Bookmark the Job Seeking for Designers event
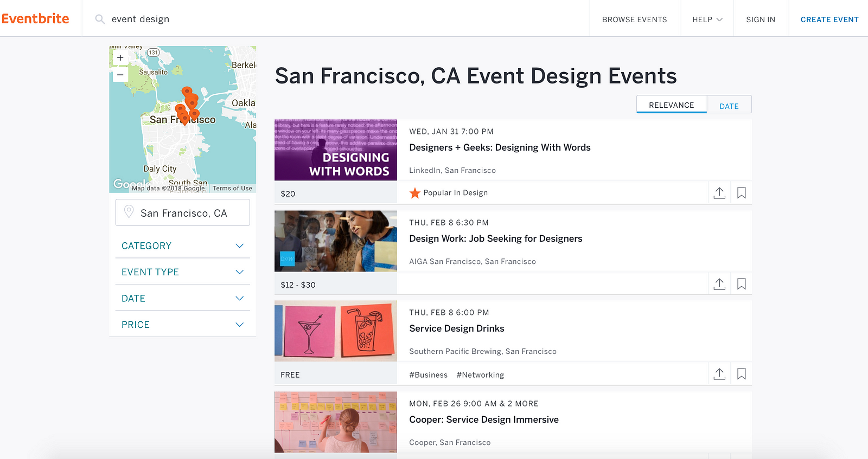The width and height of the screenshot is (868, 459). click(741, 284)
